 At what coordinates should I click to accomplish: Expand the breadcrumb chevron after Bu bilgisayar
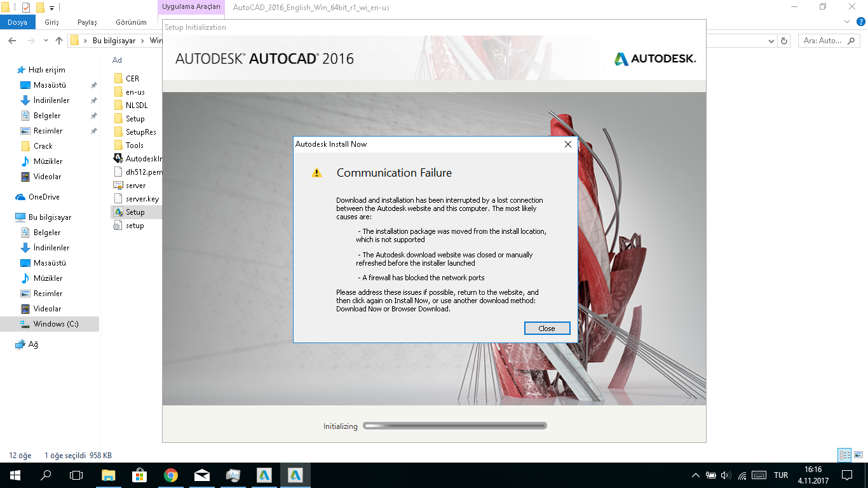(142, 41)
